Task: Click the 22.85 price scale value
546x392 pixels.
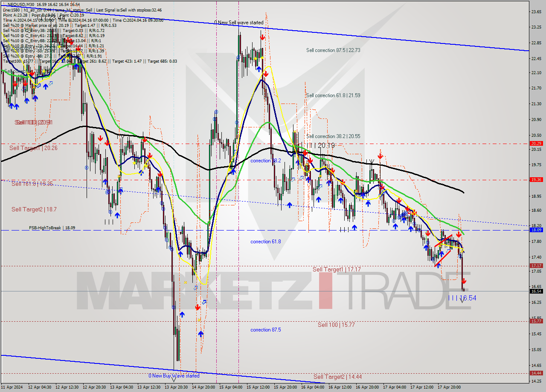Action: (536, 43)
